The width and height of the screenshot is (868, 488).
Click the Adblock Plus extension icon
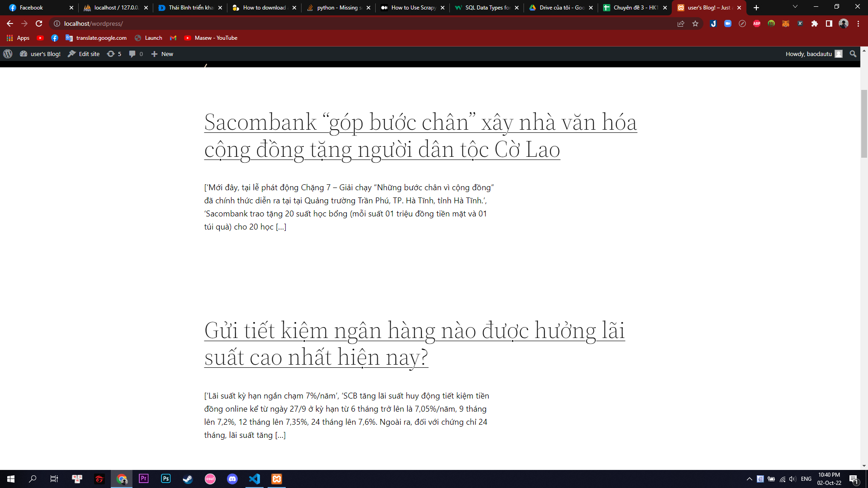pyautogui.click(x=757, y=23)
